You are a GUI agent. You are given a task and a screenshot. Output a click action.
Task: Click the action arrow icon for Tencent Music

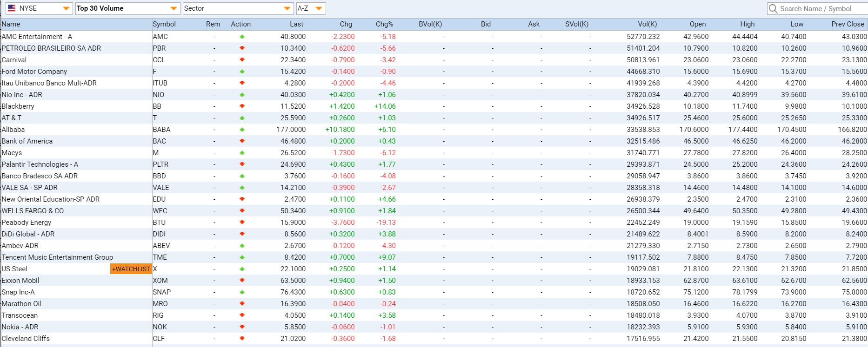coord(242,257)
